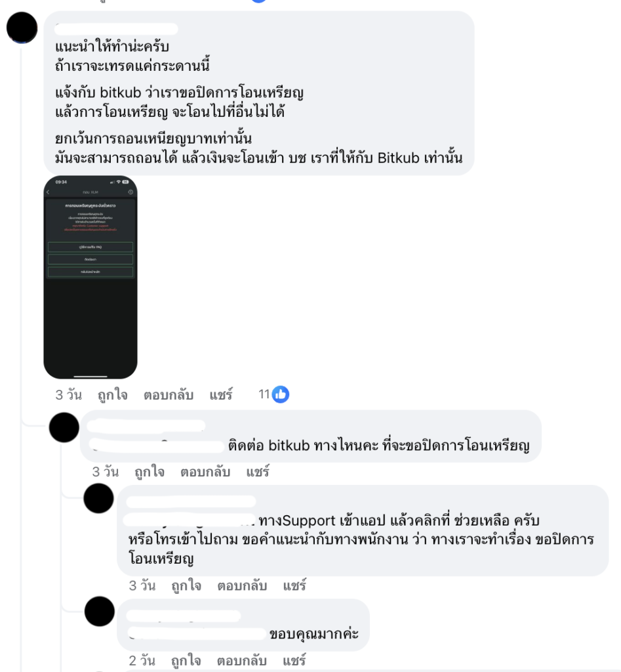Click avatar of the ขอบคุณมากค่ะ reply
This screenshot has height=672, width=621.
coord(100,611)
